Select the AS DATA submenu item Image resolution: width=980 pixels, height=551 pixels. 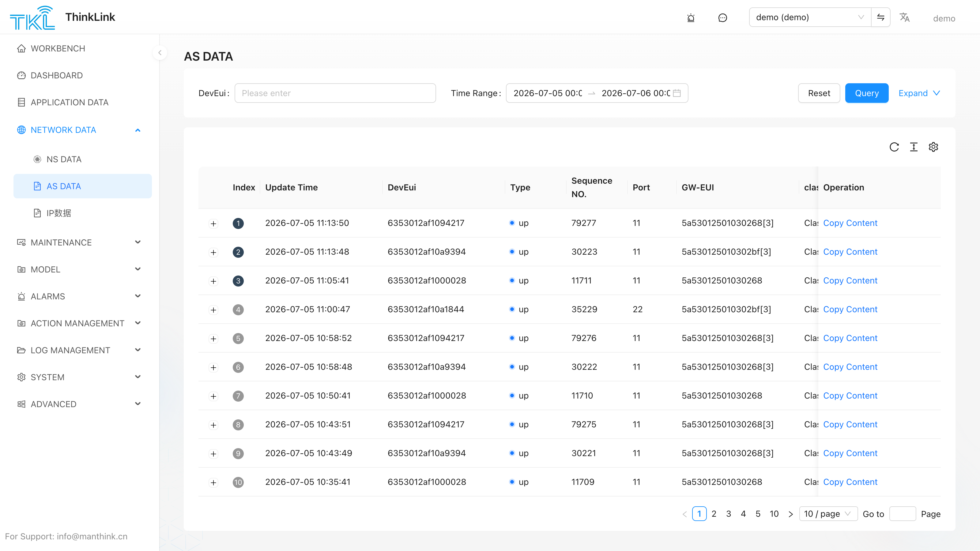(x=83, y=186)
